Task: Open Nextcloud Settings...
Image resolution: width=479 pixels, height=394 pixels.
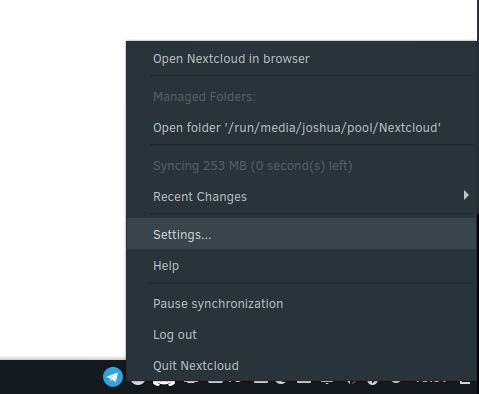Action: tap(302, 234)
